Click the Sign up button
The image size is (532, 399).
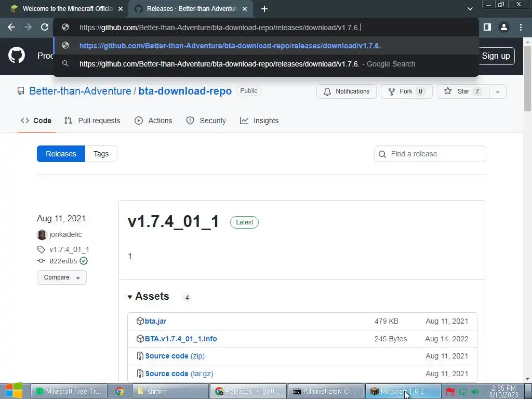[496, 56]
